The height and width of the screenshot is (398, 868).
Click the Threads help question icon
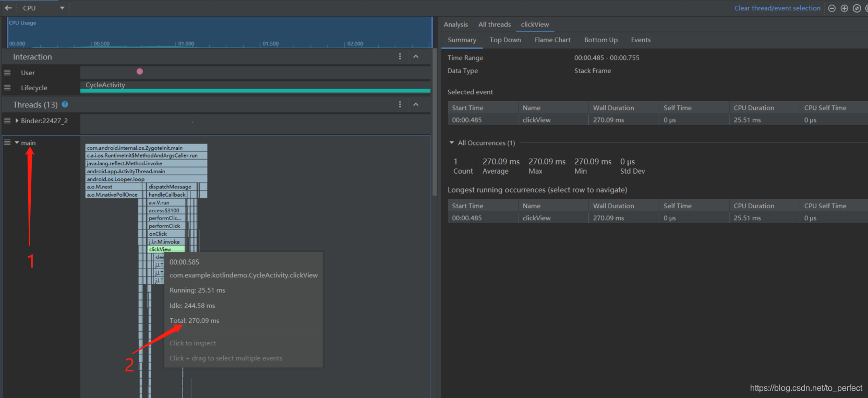coord(65,104)
